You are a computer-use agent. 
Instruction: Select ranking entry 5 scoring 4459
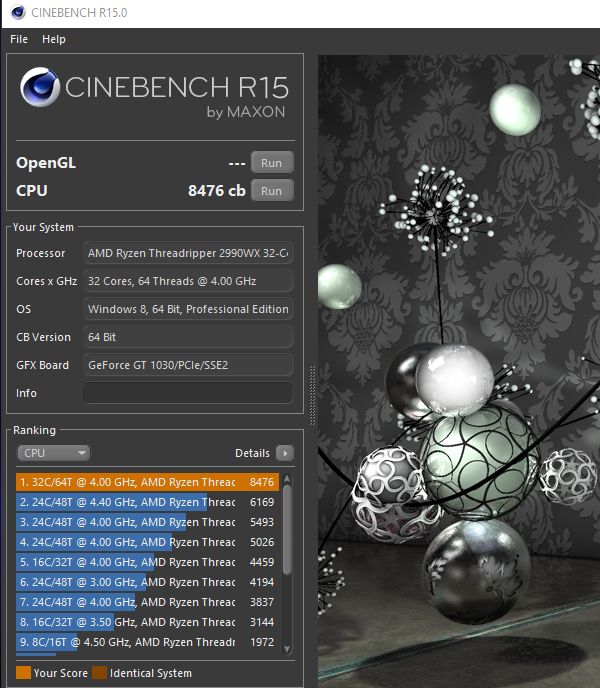coord(147,562)
